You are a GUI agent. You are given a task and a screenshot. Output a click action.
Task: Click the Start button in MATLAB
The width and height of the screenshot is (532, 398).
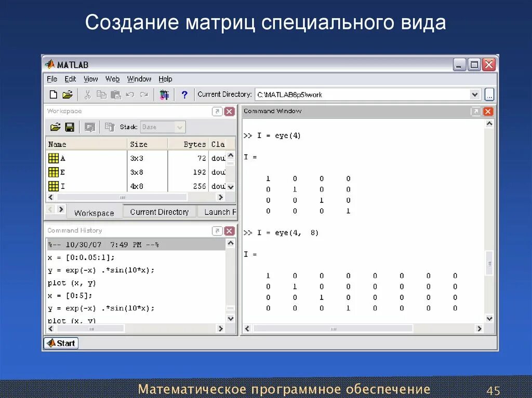coord(60,343)
